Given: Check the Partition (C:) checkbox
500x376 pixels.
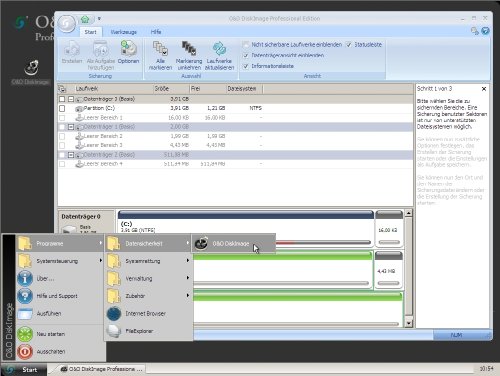Looking at the screenshot, I should (x=62, y=108).
